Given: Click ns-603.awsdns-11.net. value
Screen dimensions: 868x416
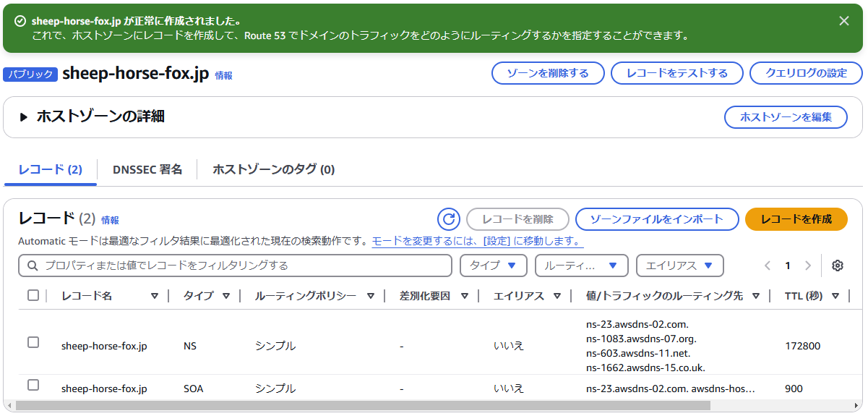Looking at the screenshot, I should pyautogui.click(x=638, y=353).
